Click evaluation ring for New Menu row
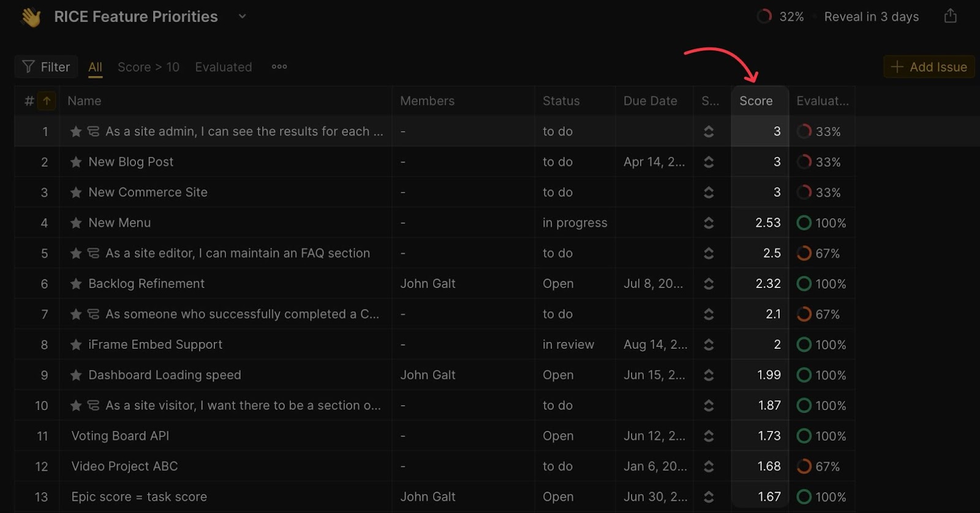 (804, 223)
